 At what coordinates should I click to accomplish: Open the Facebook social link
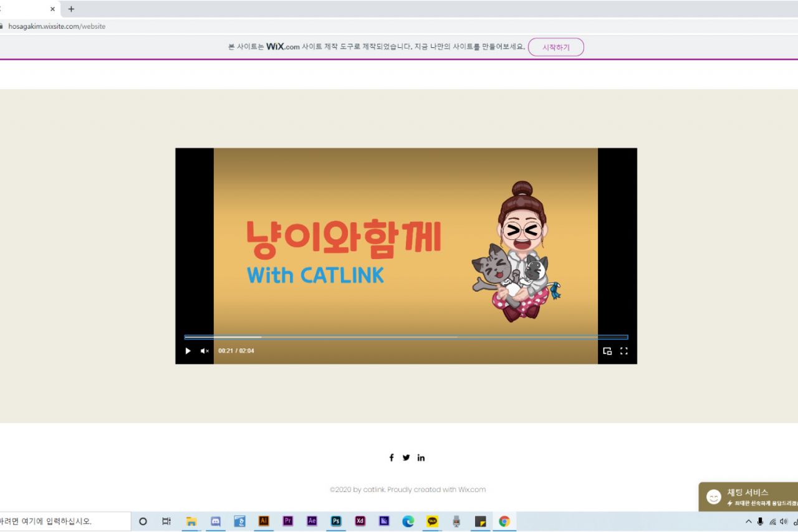pos(392,457)
